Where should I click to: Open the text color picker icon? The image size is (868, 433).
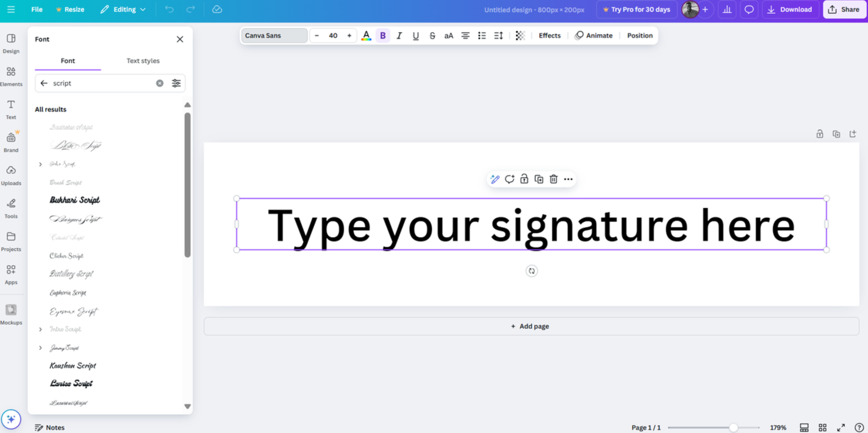(x=366, y=35)
